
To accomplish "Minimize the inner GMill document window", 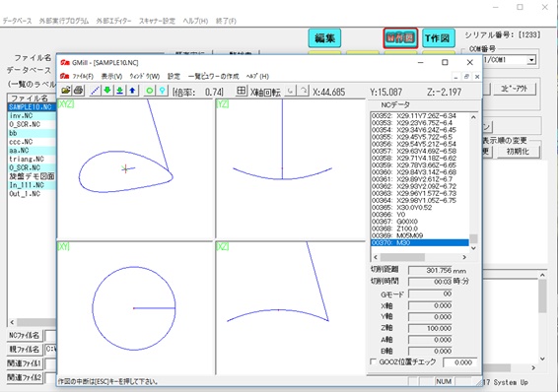I will coord(455,77).
